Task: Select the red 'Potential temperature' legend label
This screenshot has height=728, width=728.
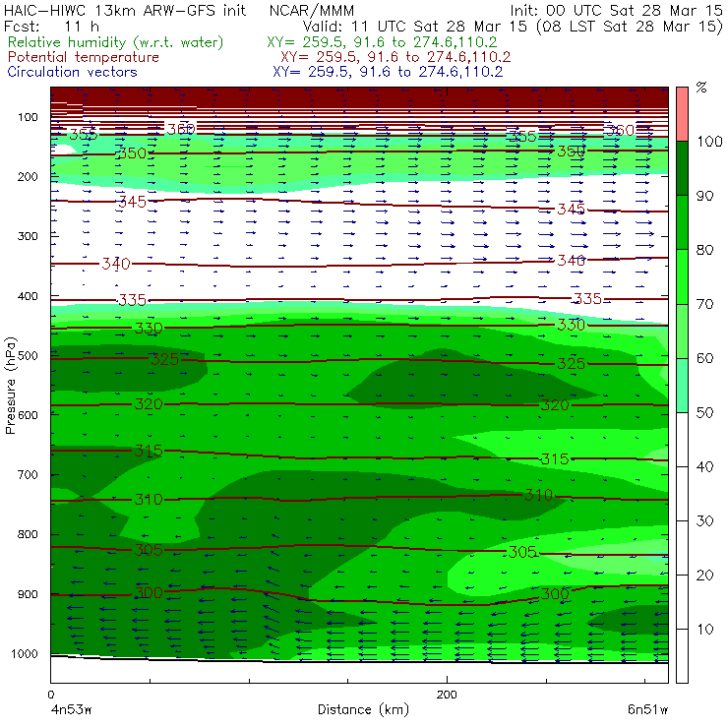Action: click(x=84, y=57)
